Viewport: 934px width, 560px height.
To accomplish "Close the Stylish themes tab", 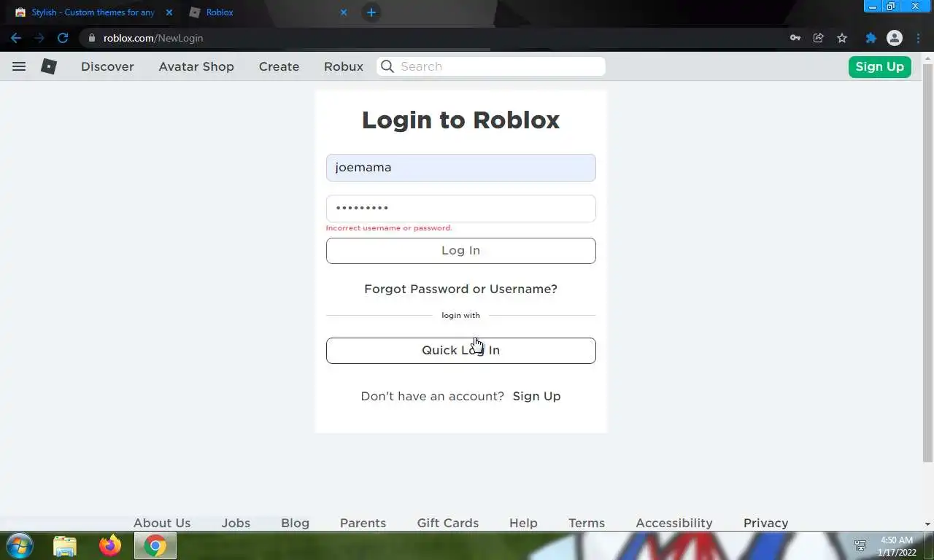I will [169, 12].
